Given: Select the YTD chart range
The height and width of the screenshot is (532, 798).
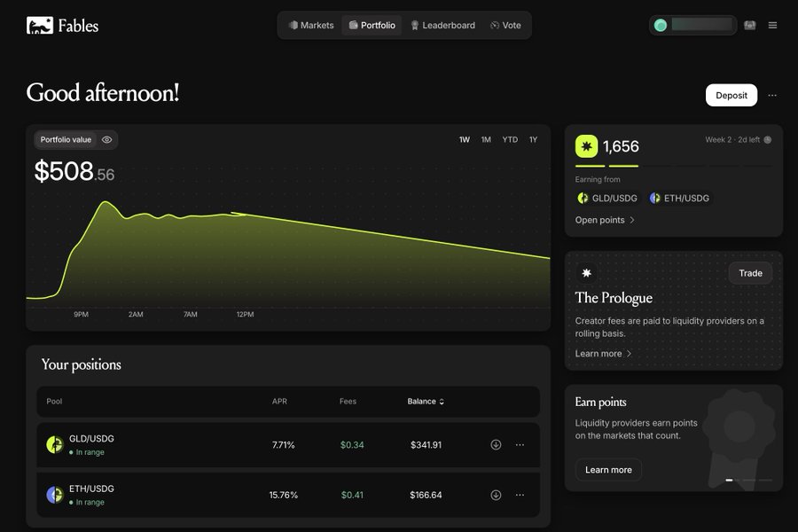Looking at the screenshot, I should 510,139.
